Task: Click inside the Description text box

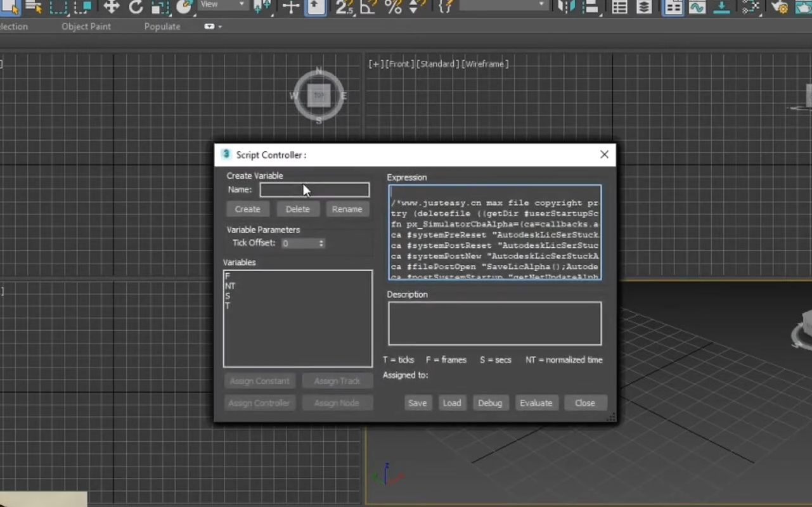Action: (495, 323)
